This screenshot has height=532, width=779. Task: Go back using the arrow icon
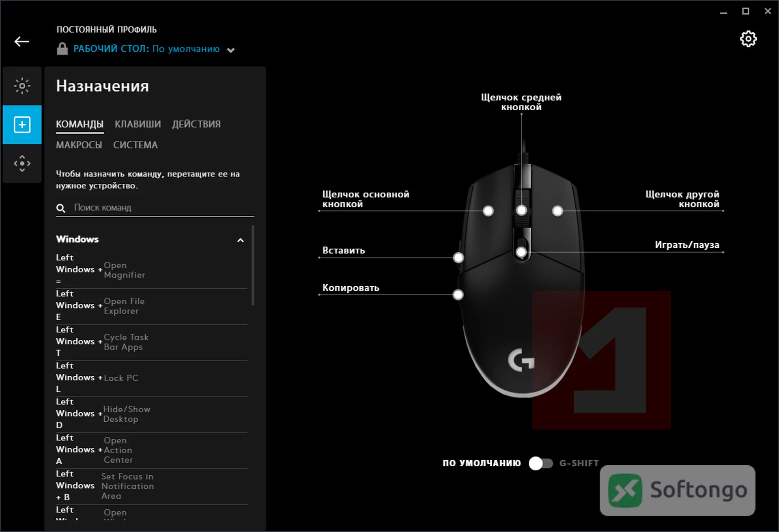click(x=22, y=41)
